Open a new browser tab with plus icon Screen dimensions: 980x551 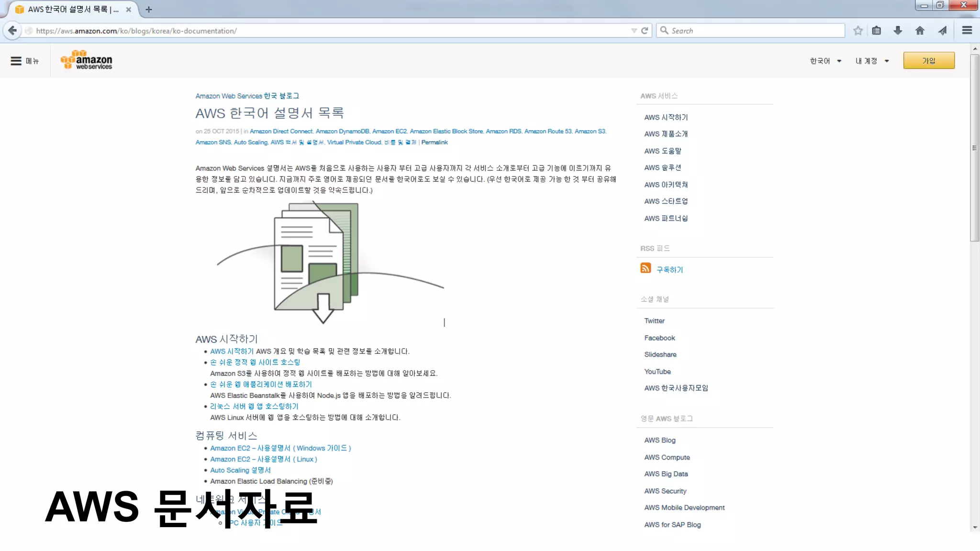point(149,10)
